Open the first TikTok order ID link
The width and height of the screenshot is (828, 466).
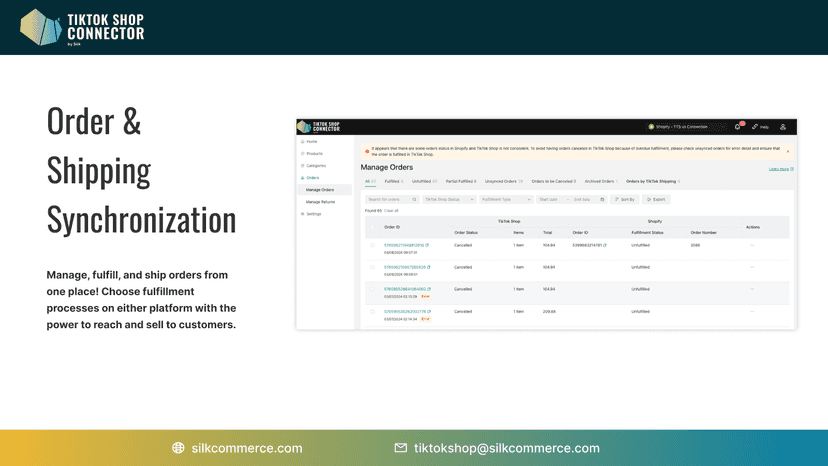click(x=404, y=245)
